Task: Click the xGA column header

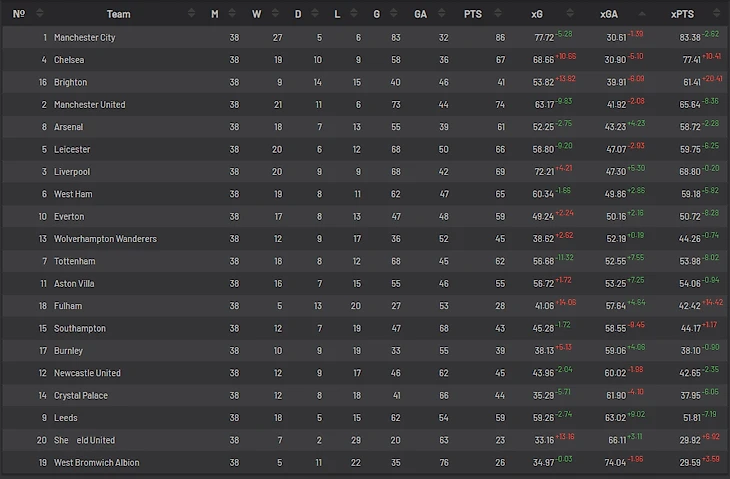Action: click(x=608, y=14)
